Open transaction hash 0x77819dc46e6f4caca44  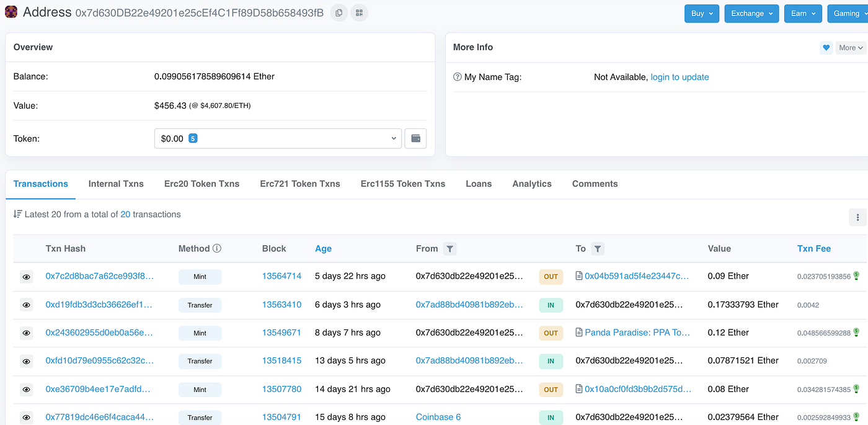(99, 417)
